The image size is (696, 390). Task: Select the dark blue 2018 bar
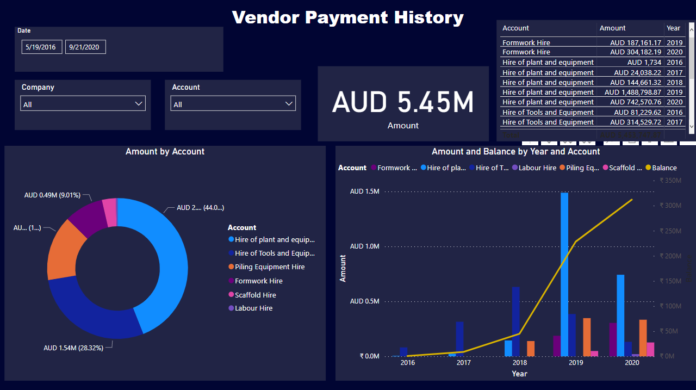coord(516,321)
